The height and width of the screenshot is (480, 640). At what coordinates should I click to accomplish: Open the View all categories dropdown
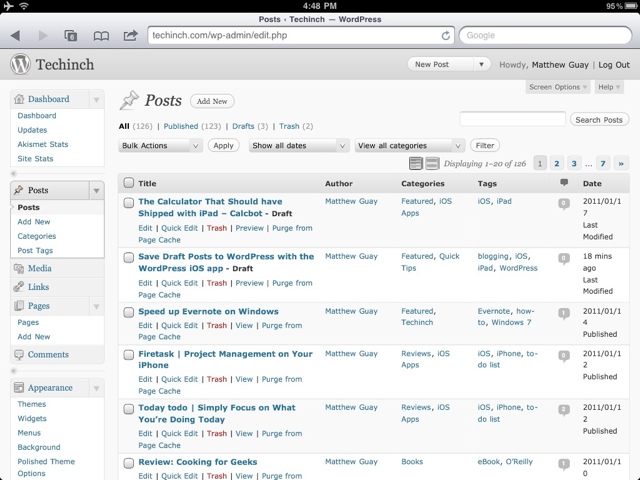click(x=409, y=146)
